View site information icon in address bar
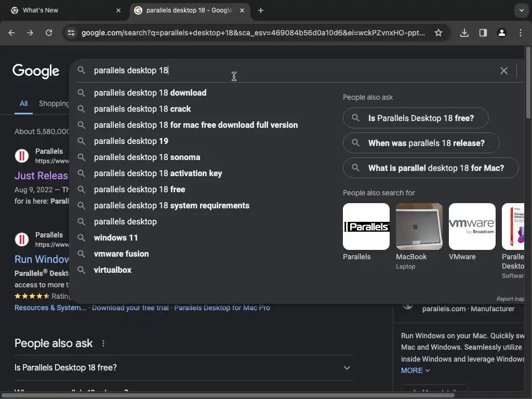 [x=71, y=33]
